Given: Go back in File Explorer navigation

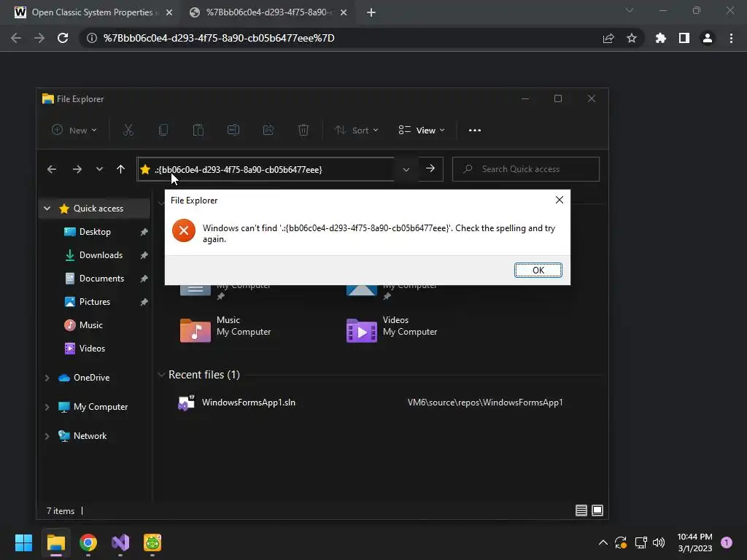Looking at the screenshot, I should coord(52,169).
